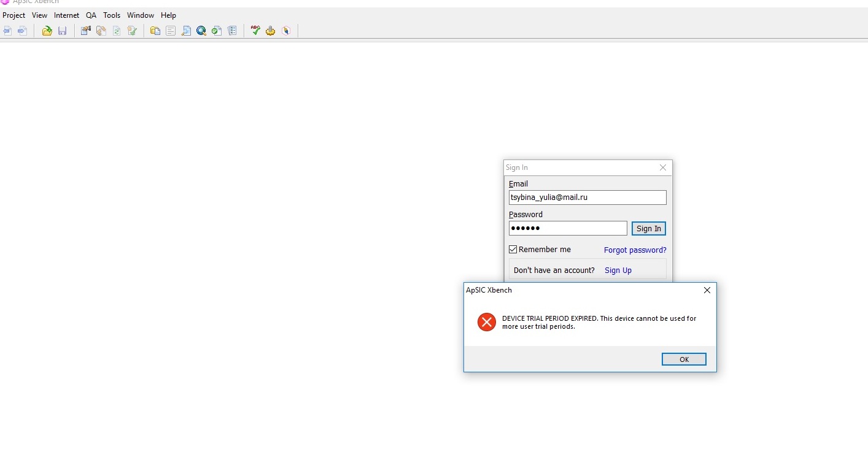Click the folder with document toolbar icon

pyautogui.click(x=155, y=31)
